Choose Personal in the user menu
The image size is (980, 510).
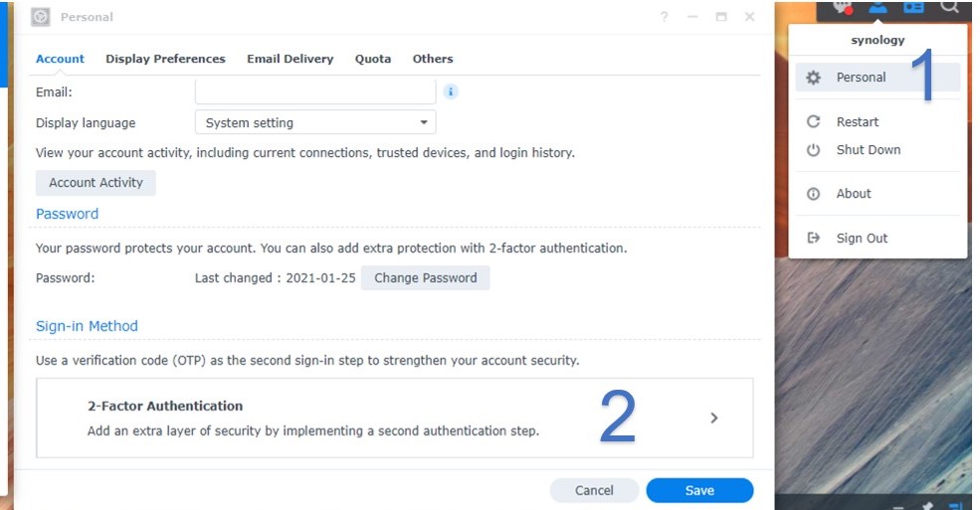click(x=878, y=78)
